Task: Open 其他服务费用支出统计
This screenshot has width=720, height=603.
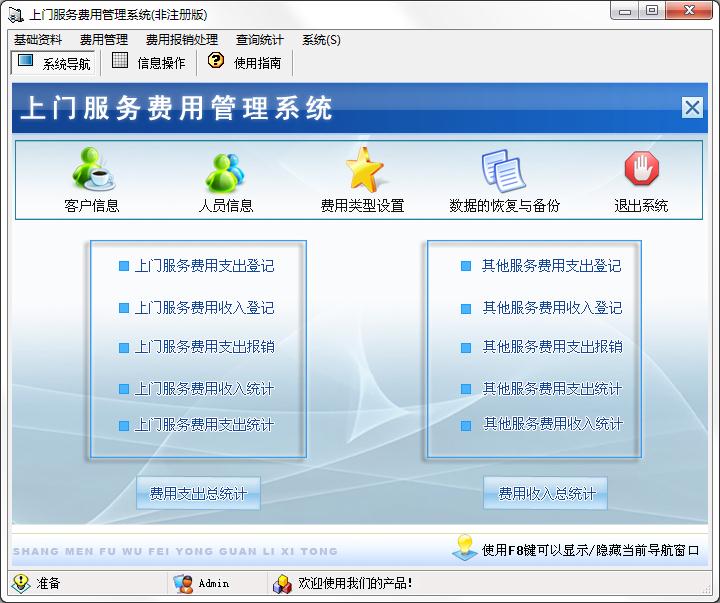Action: coord(552,389)
